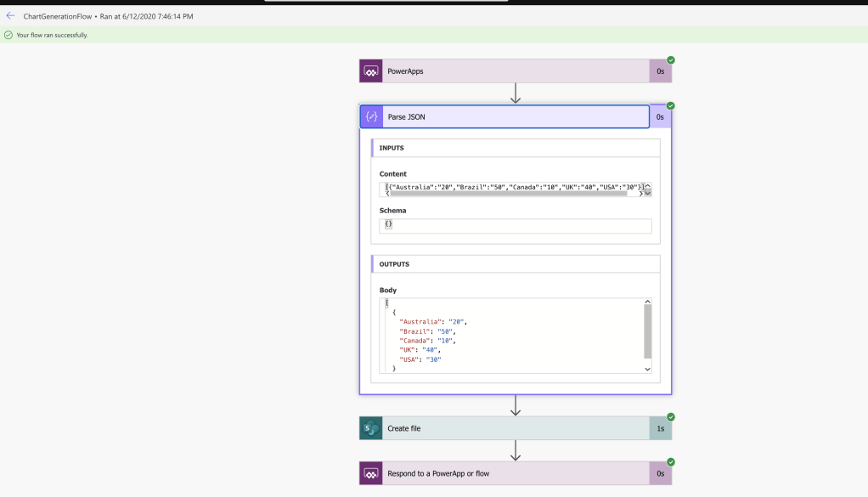Click the OUTPUTS section heading
This screenshot has height=497, width=868.
pos(394,264)
